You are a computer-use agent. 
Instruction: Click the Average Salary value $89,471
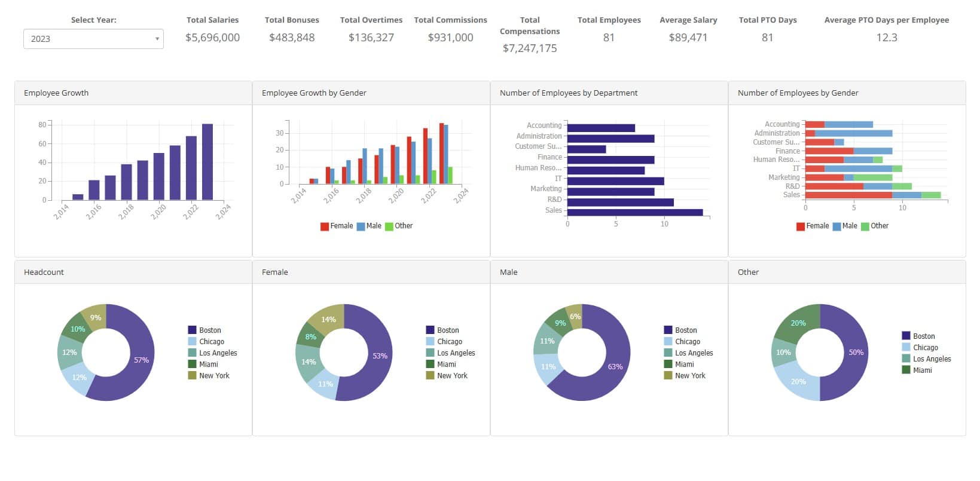[x=688, y=38]
